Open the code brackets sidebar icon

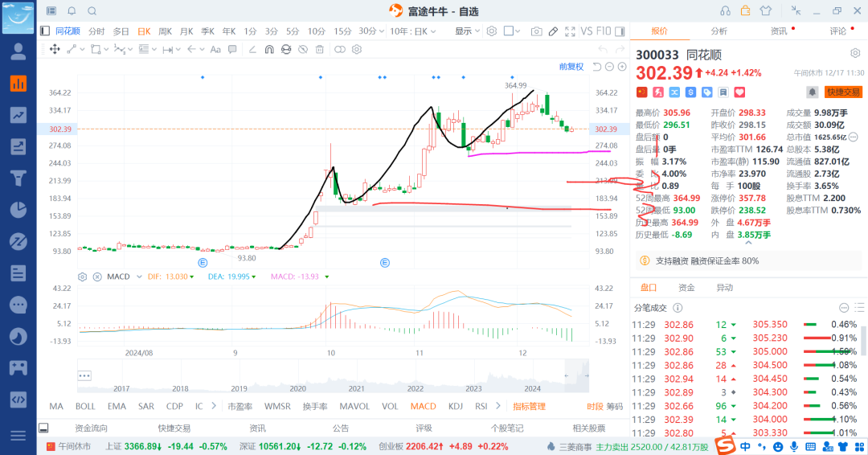[18, 400]
